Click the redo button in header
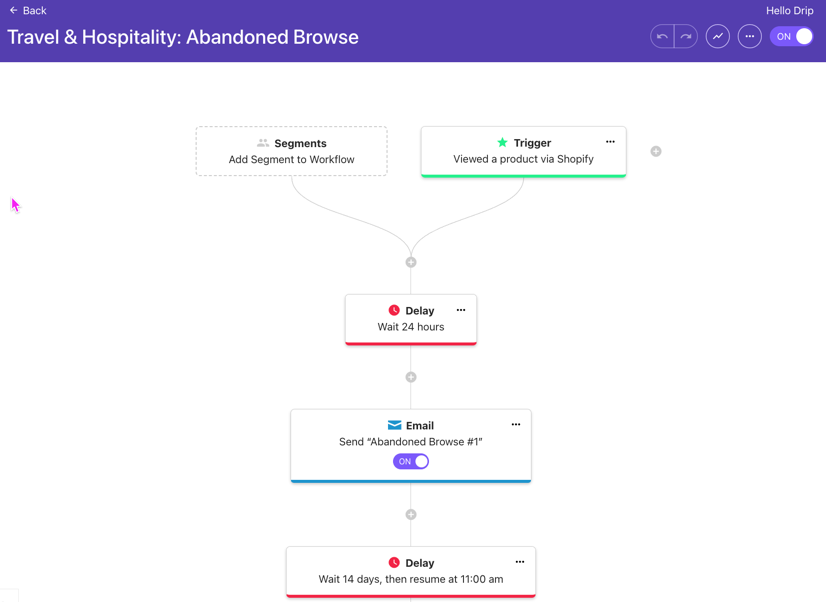The image size is (826, 602). [x=686, y=37]
